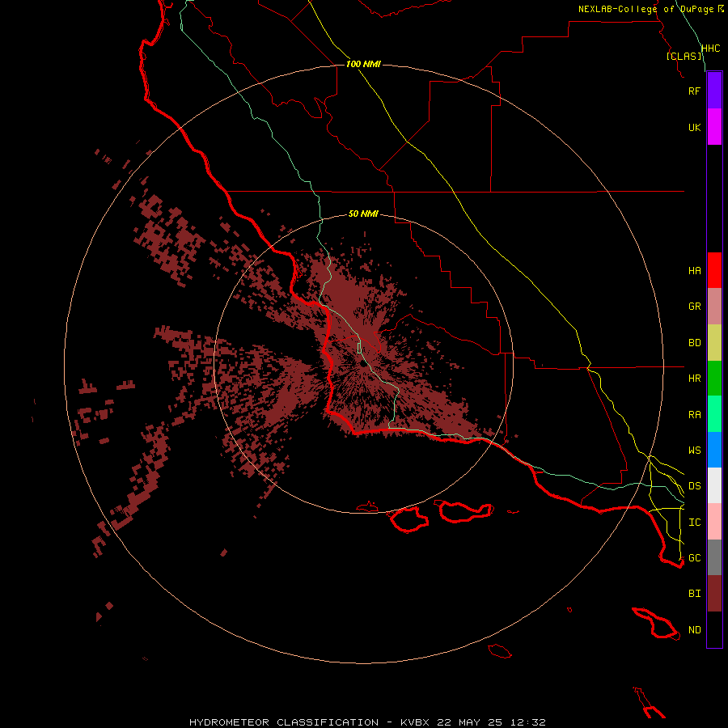Click the HYDROMETEOR CLASSIFICATION title text
This screenshot has width=728, height=728.
284,722
